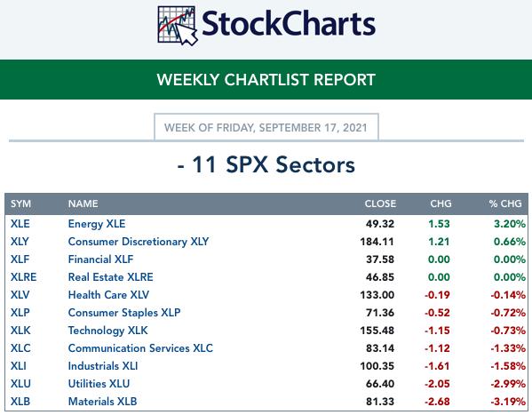
Task: Open Real Estate XLRE chart
Action: pyautogui.click(x=111, y=277)
